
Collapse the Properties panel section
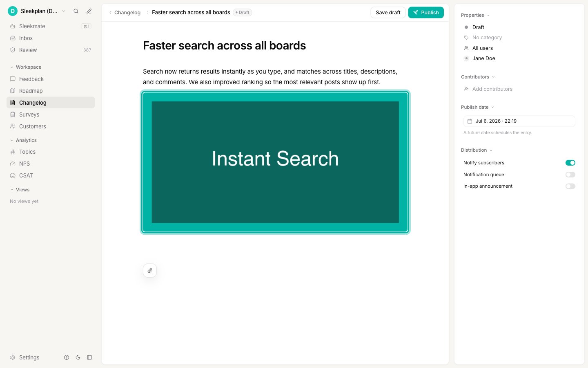(x=475, y=15)
